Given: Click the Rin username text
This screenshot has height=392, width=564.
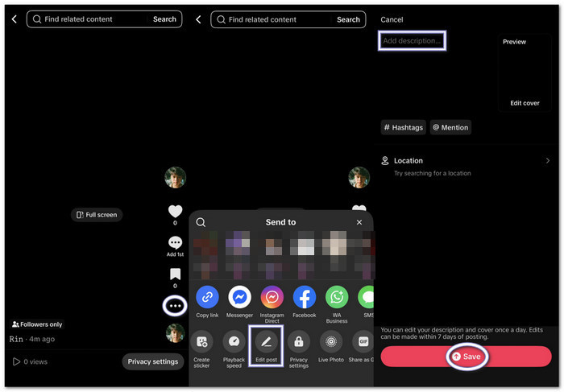Looking at the screenshot, I should [x=16, y=339].
